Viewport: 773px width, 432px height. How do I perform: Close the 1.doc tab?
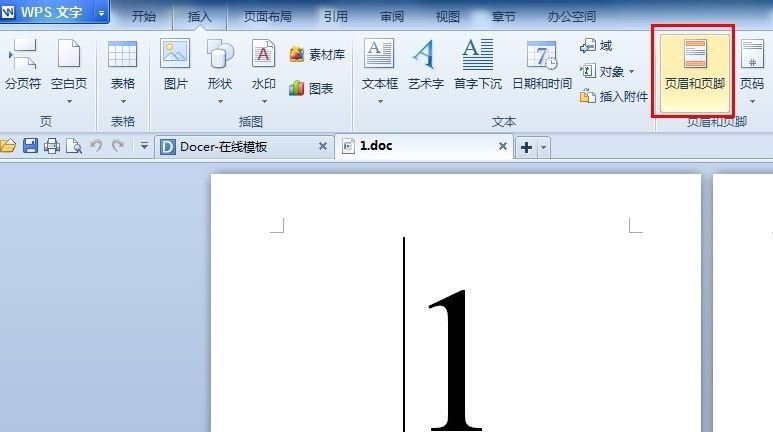503,146
